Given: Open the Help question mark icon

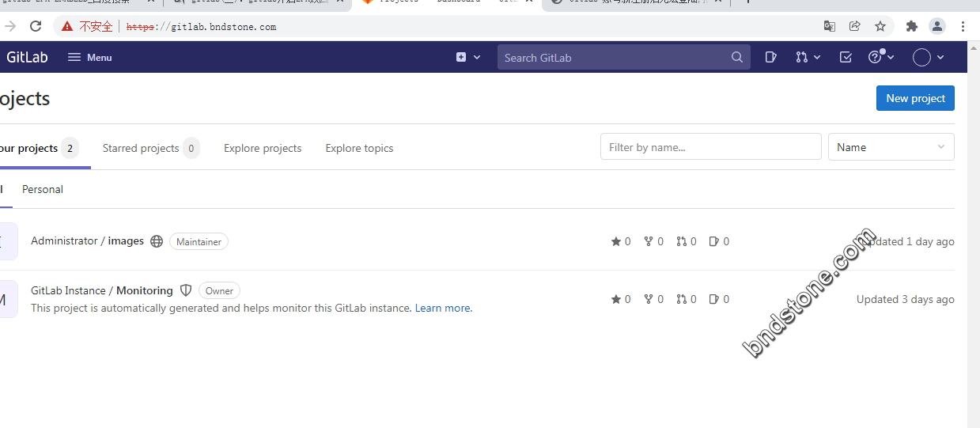Looking at the screenshot, I should point(875,57).
